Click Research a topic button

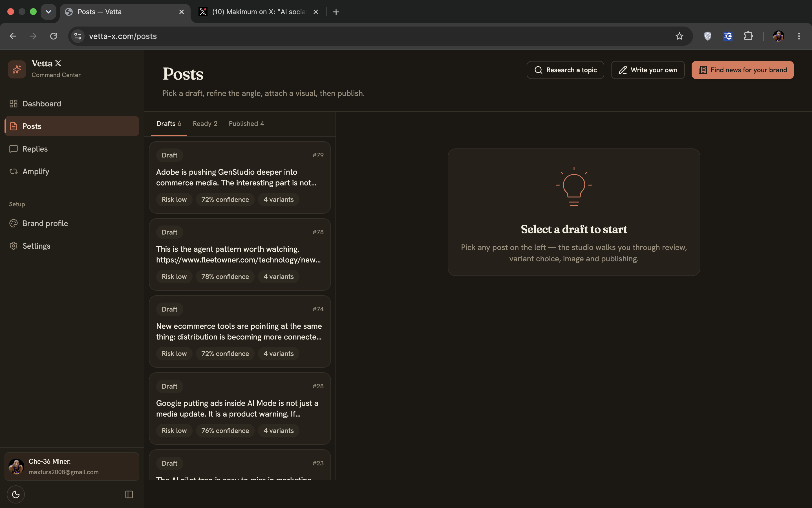coord(565,70)
